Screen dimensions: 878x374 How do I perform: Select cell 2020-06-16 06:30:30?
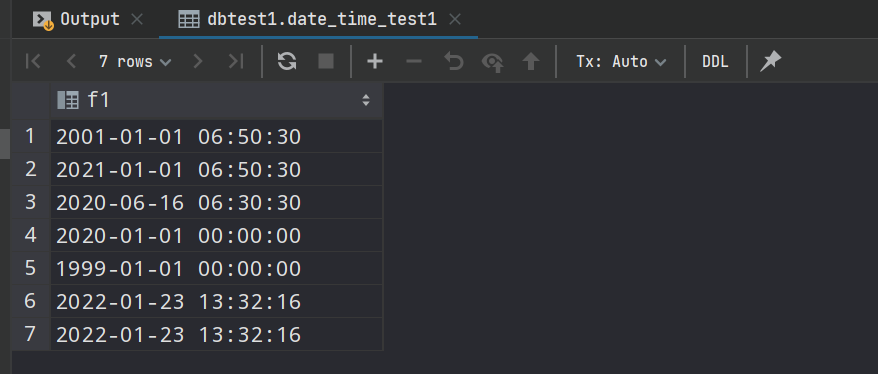click(x=217, y=202)
